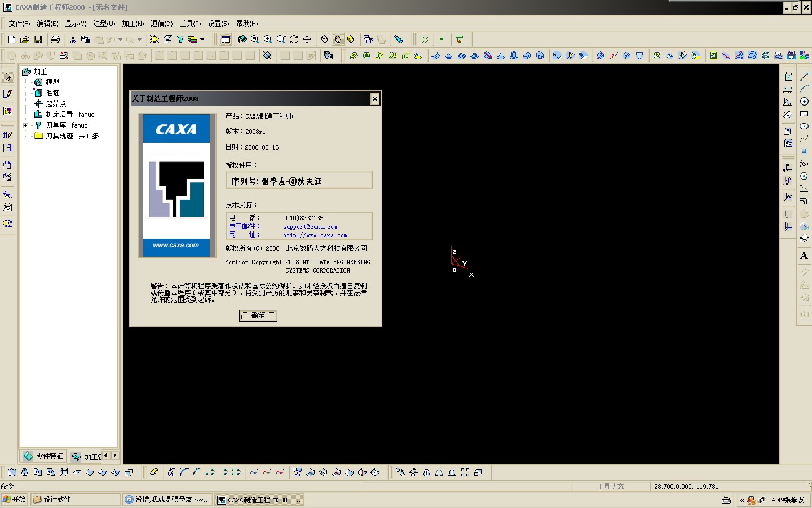Open the 编辑(E) menu

pyautogui.click(x=47, y=24)
